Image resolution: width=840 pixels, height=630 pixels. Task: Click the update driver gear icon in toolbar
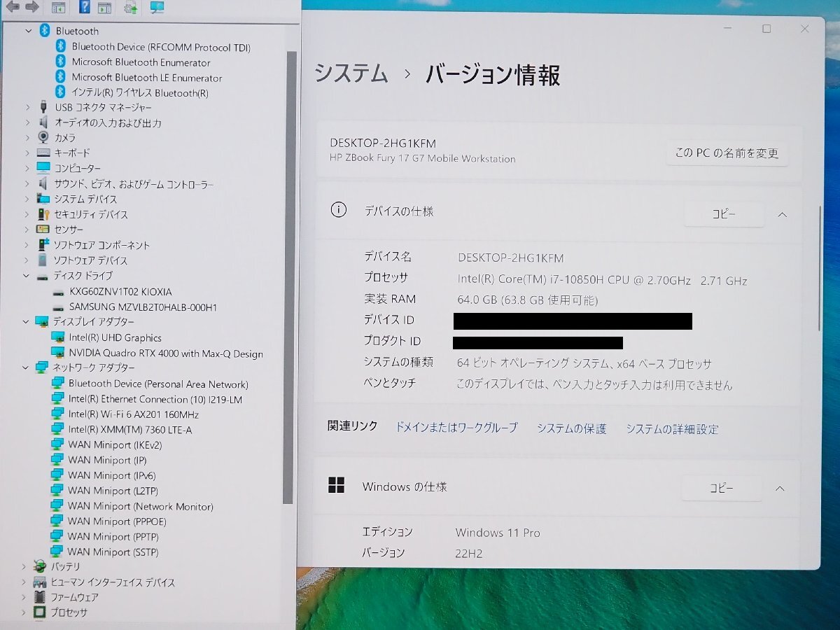[130, 8]
